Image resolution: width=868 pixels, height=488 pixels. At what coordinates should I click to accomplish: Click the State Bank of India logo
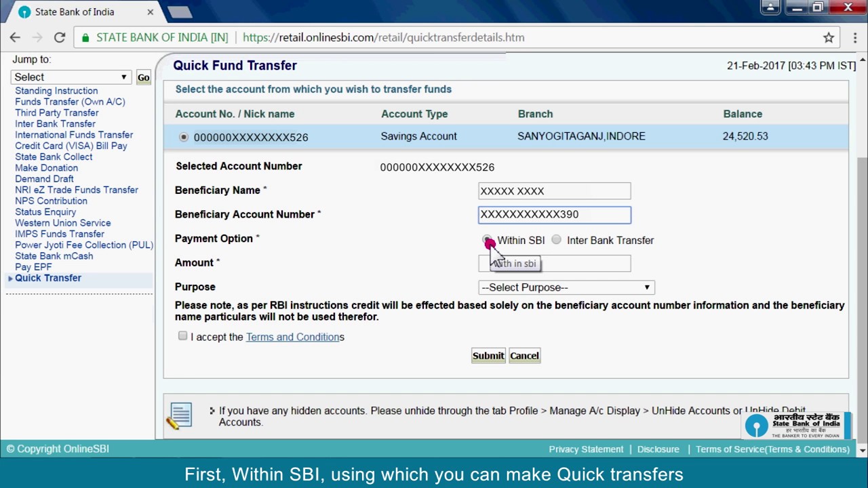tap(795, 426)
